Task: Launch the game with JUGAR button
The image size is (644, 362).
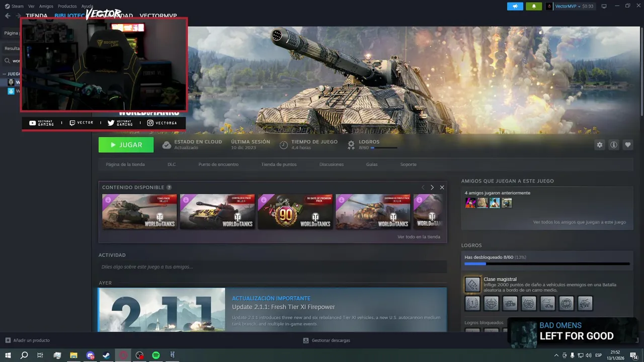Action: 126,145
